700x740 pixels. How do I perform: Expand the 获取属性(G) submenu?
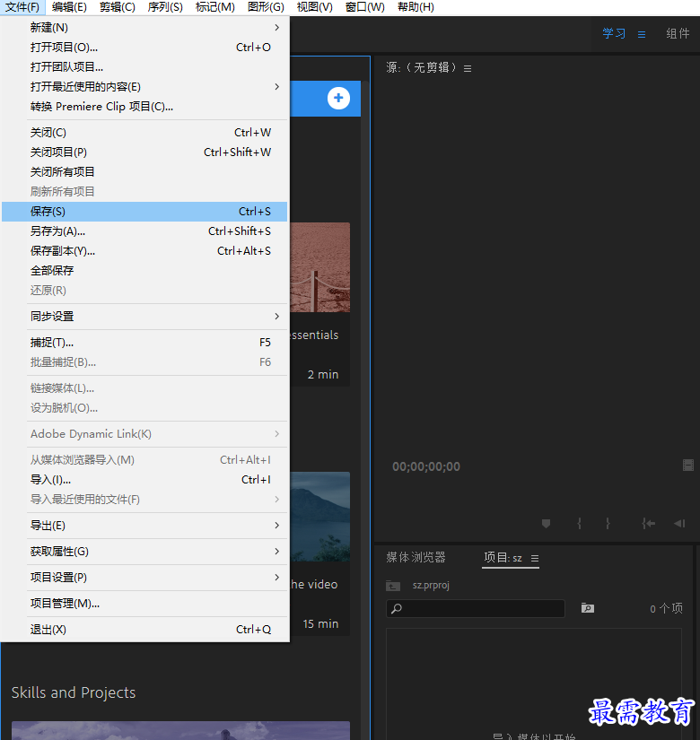point(144,552)
